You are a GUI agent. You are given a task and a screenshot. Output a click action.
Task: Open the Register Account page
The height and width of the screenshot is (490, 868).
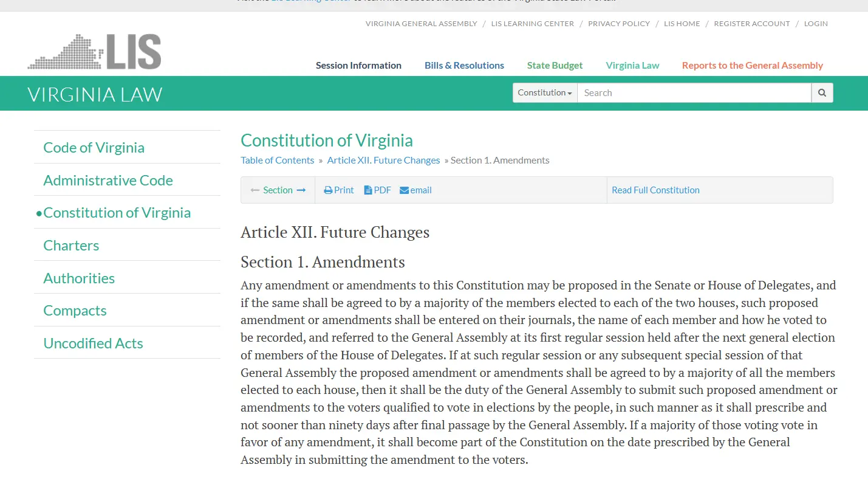(751, 24)
